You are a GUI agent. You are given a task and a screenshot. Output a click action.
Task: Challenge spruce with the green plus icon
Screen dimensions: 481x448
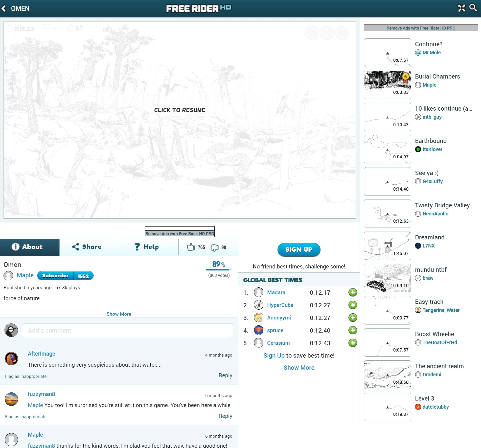(x=353, y=330)
